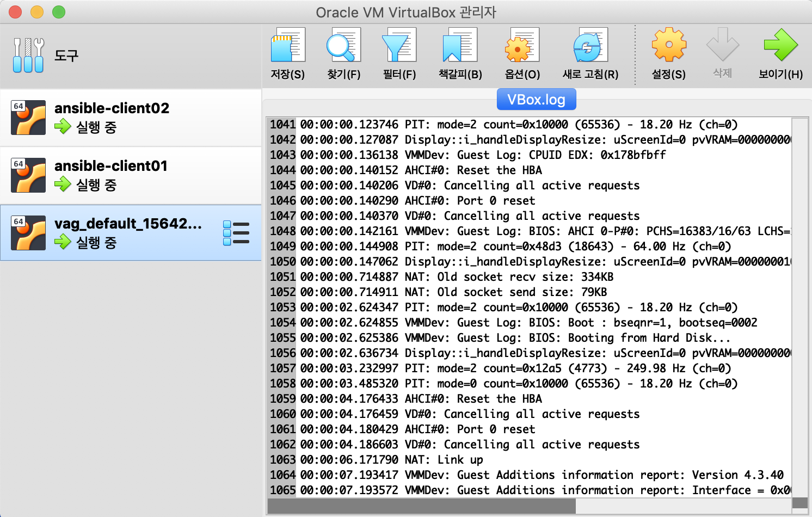This screenshot has height=517, width=812.
Task: Click running status arrow under ansible-client01
Action: click(63, 184)
